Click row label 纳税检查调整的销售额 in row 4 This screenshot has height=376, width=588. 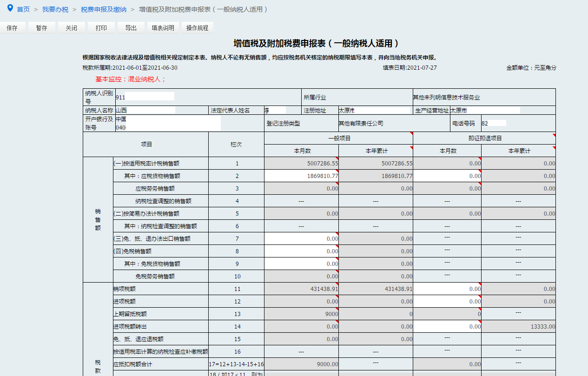(164, 201)
